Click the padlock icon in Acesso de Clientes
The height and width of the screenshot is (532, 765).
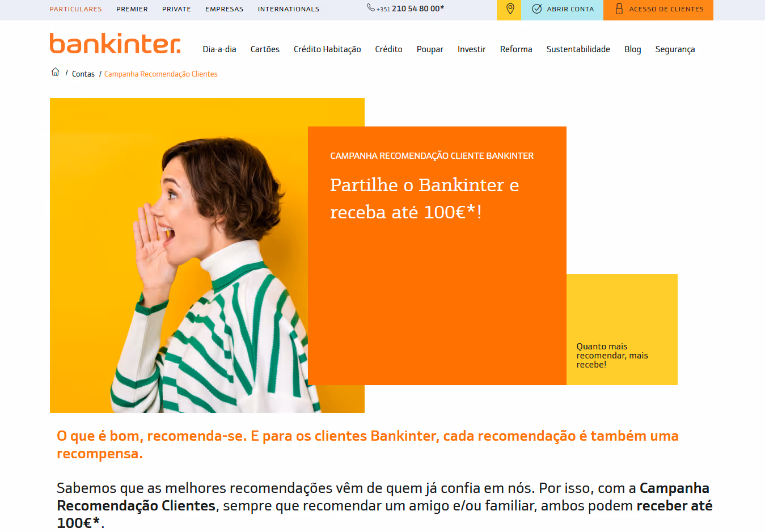click(619, 9)
